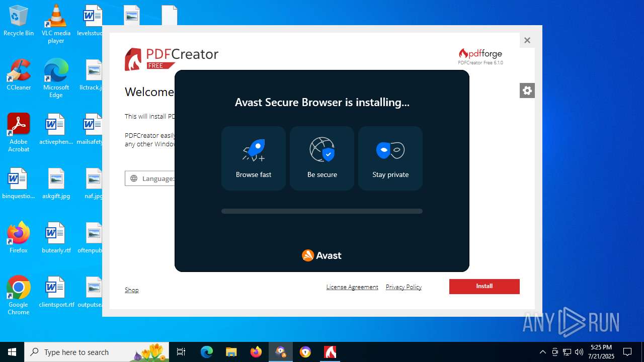
Task: Open VLC media player desktop icon
Action: tap(56, 24)
